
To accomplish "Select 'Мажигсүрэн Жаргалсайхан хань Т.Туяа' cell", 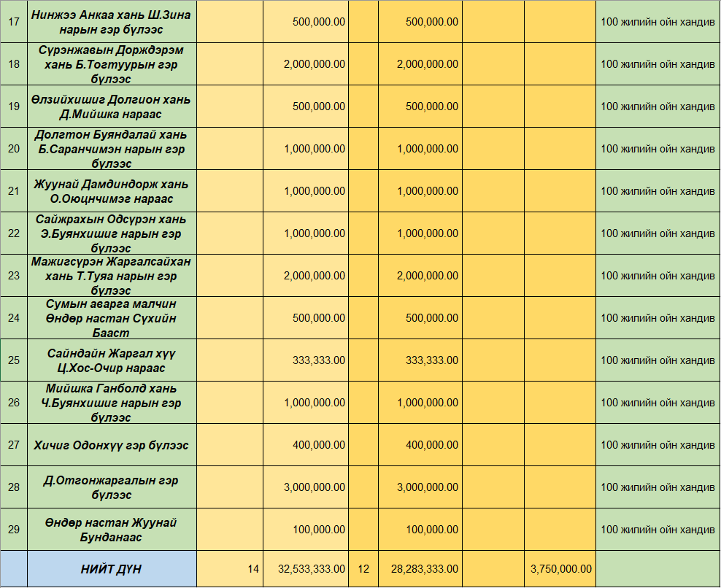I will tap(112, 275).
